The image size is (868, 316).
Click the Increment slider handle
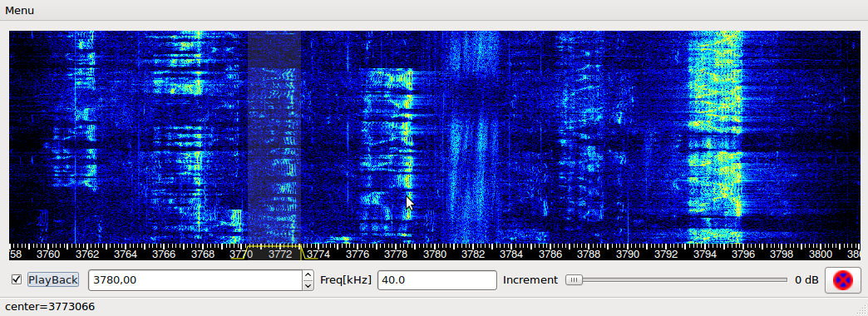click(x=574, y=280)
